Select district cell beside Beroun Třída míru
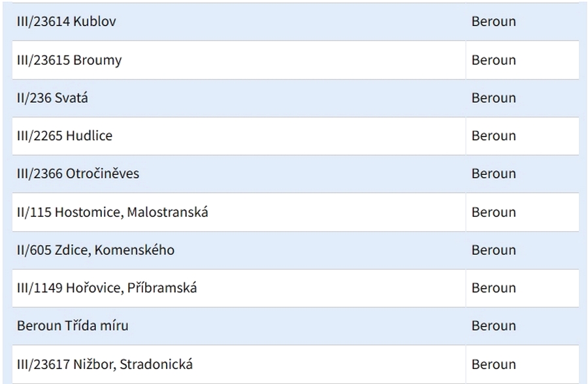588x384 pixels. 494,326
